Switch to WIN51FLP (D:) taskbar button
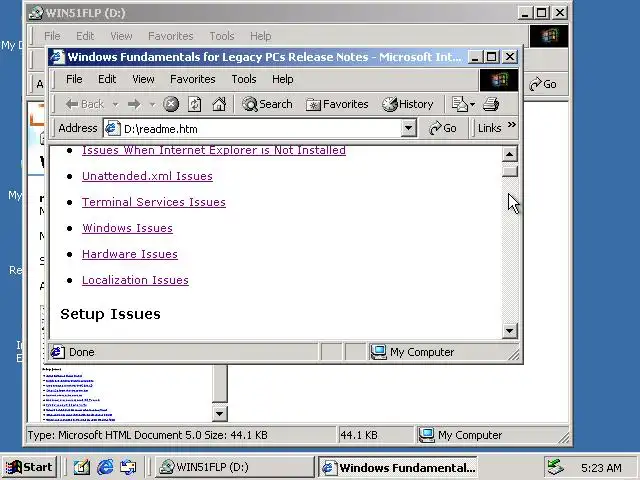Image resolution: width=640 pixels, height=480 pixels. (234, 467)
